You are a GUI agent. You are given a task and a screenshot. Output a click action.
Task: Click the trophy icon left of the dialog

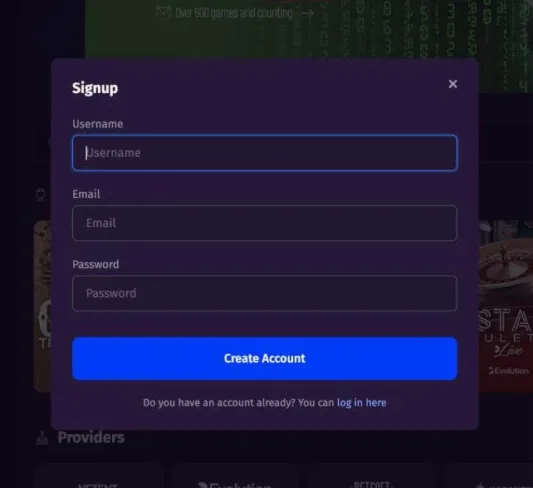(41, 195)
